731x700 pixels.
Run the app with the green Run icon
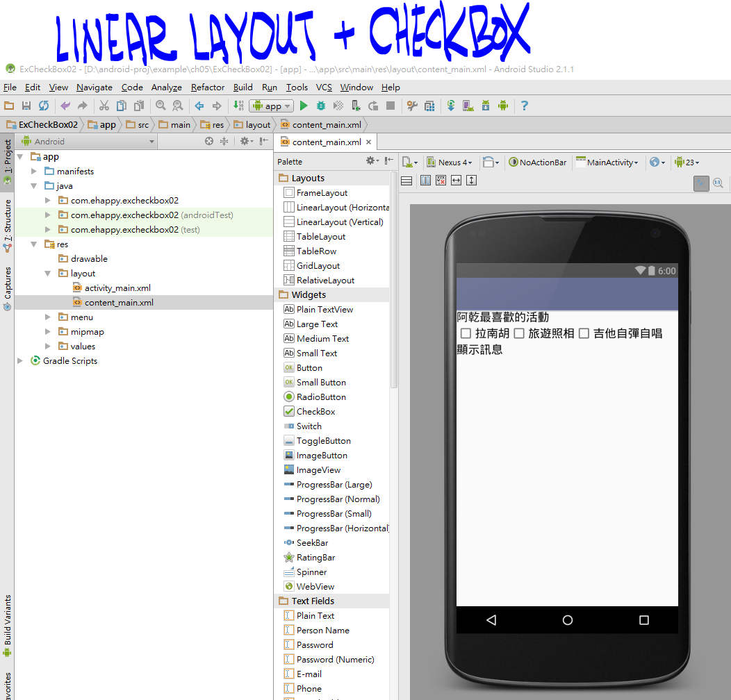[304, 106]
